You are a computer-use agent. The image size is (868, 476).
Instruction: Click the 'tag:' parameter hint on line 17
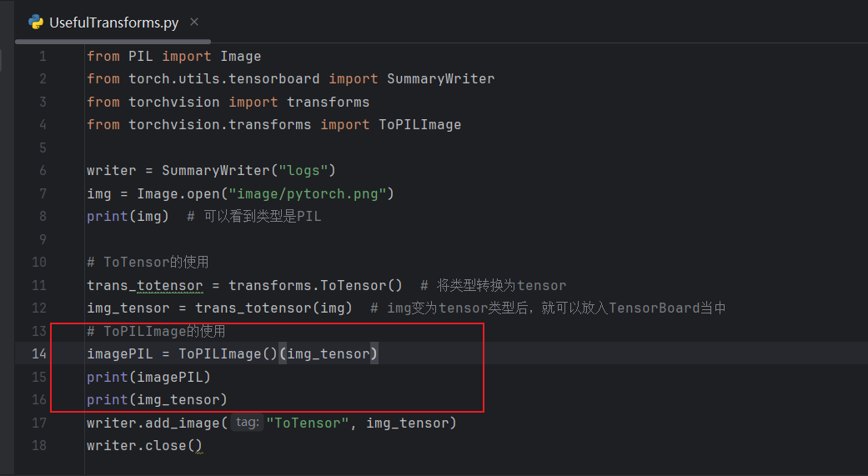tap(247, 423)
